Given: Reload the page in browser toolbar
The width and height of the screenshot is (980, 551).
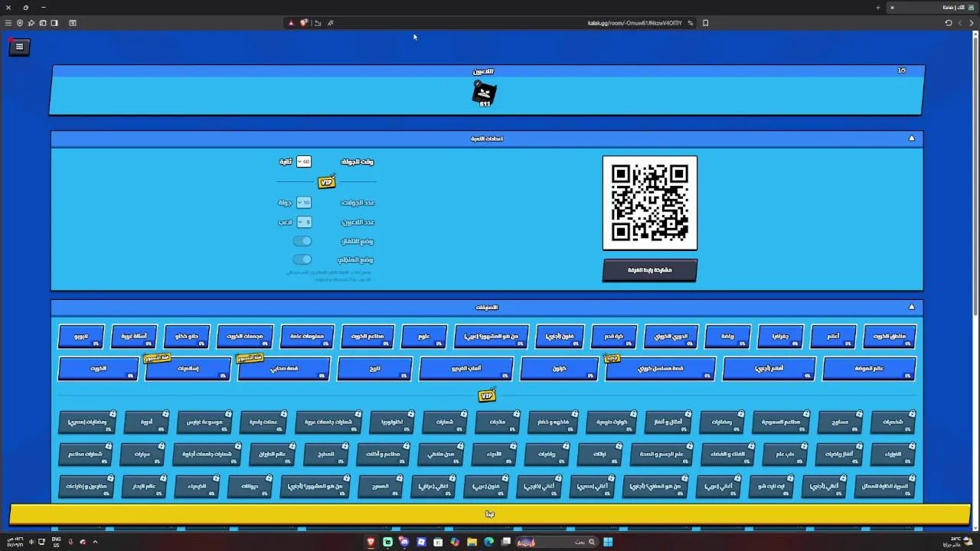Looking at the screenshot, I should (x=948, y=23).
